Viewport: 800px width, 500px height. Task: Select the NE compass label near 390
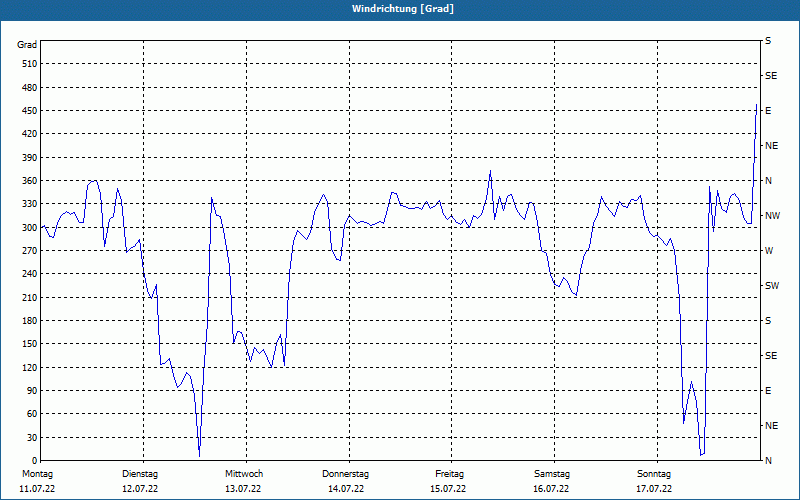click(771, 146)
